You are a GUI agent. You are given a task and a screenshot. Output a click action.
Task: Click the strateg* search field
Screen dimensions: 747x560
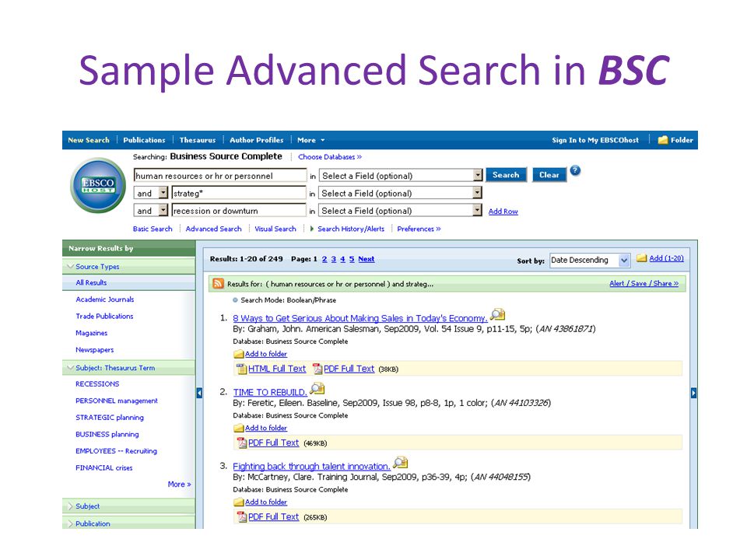pyautogui.click(x=239, y=194)
